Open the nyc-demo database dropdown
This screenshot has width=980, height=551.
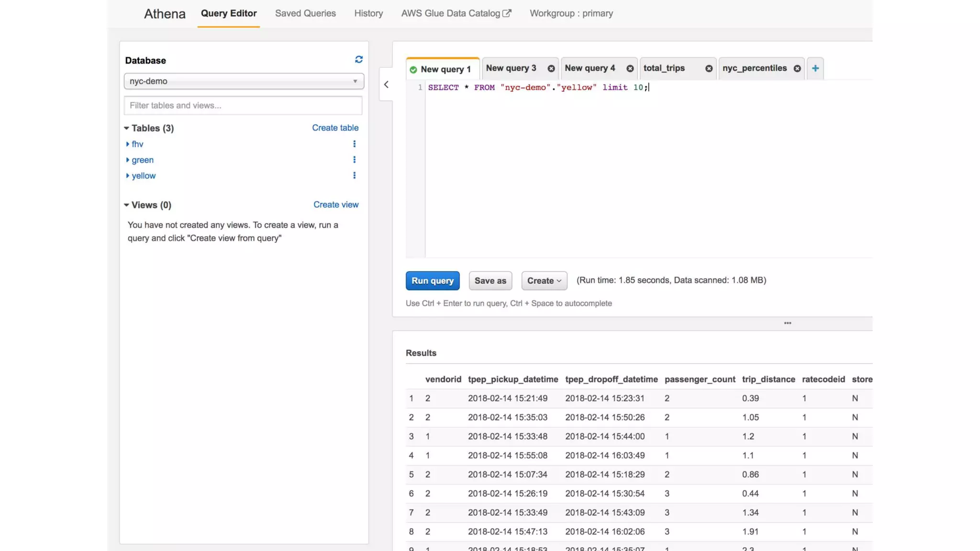click(244, 81)
